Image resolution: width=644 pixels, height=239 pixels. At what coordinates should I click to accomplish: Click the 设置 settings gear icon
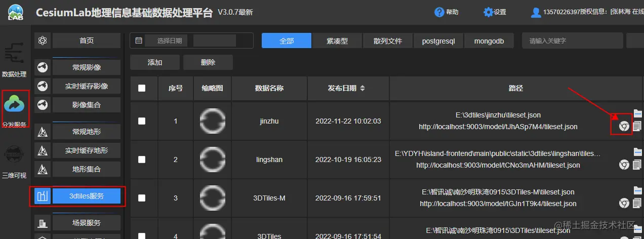pos(488,12)
